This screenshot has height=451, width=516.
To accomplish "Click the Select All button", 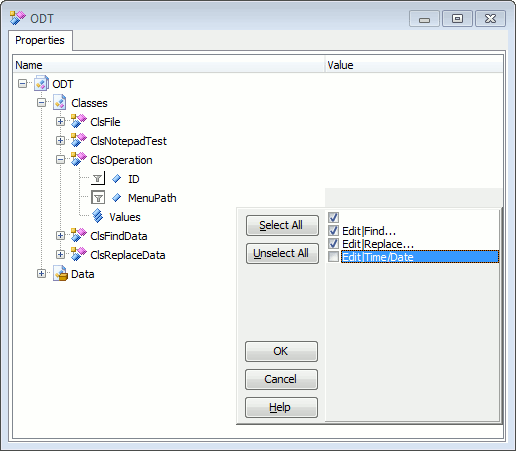I will pos(282,225).
